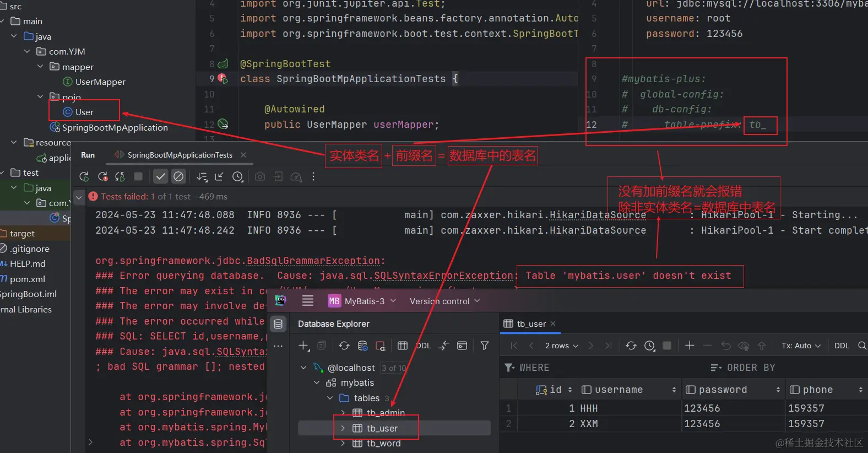Open the 2 rows page size dropdown
The height and width of the screenshot is (453, 868).
click(562, 346)
